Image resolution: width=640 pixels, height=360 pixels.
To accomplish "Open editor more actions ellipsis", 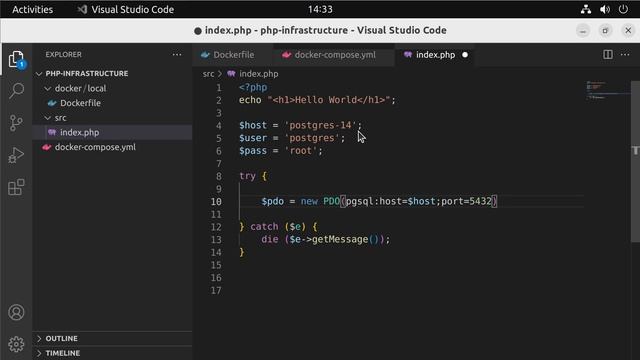I will [625, 55].
